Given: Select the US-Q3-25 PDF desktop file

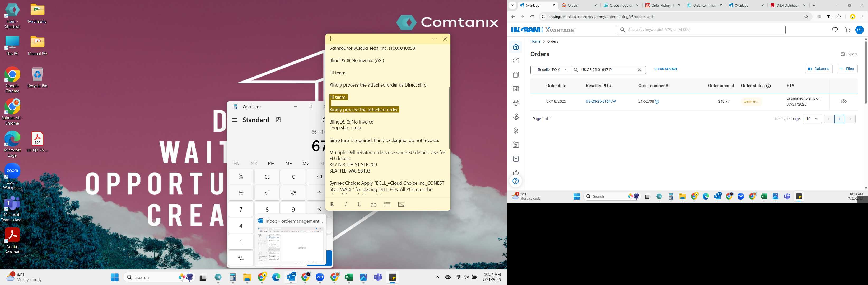Looking at the screenshot, I should (x=38, y=142).
